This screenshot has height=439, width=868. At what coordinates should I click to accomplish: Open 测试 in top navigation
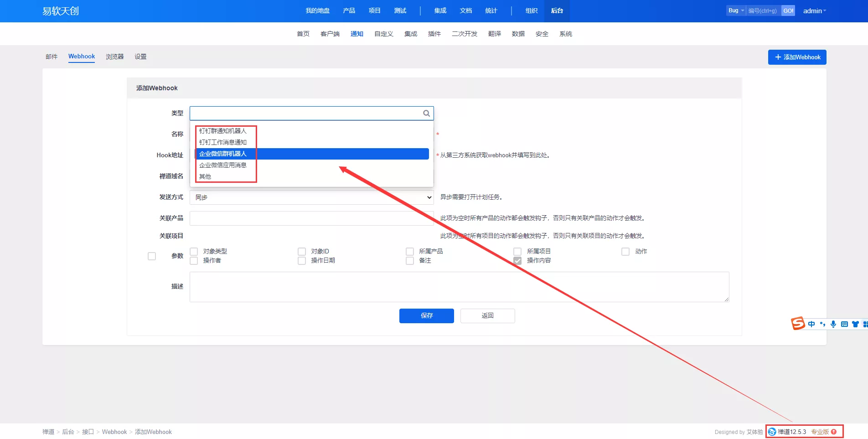coord(400,11)
